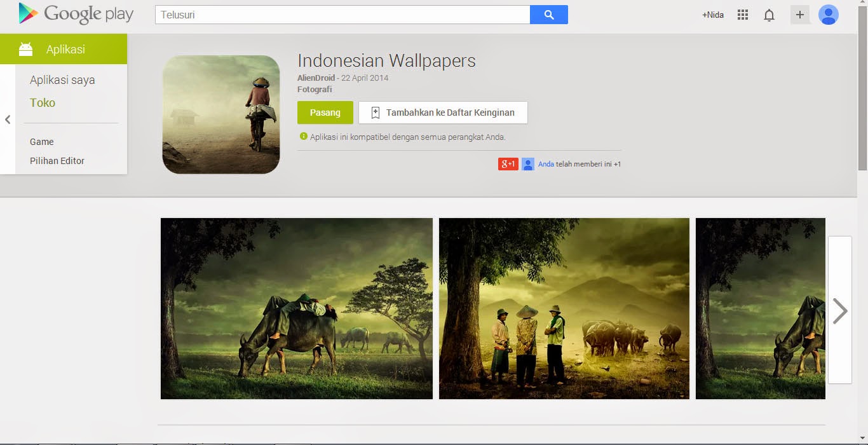Click the Android robot icon beside Aplikasi
Screen dimensions: 868x445
[26, 49]
